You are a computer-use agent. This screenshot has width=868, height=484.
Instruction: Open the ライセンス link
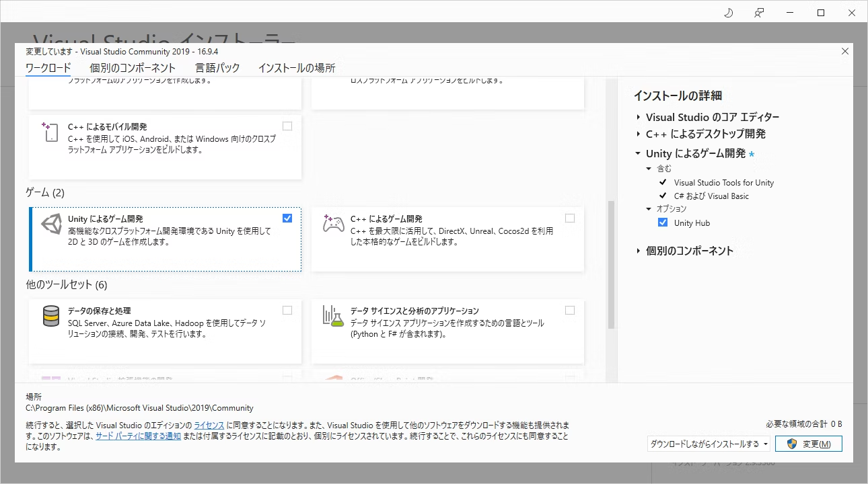pyautogui.click(x=209, y=426)
